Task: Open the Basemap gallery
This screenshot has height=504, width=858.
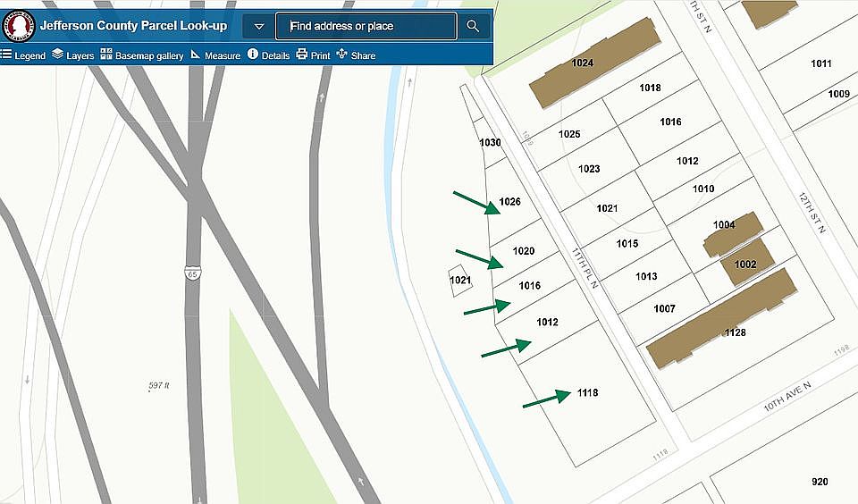Action: tap(142, 55)
